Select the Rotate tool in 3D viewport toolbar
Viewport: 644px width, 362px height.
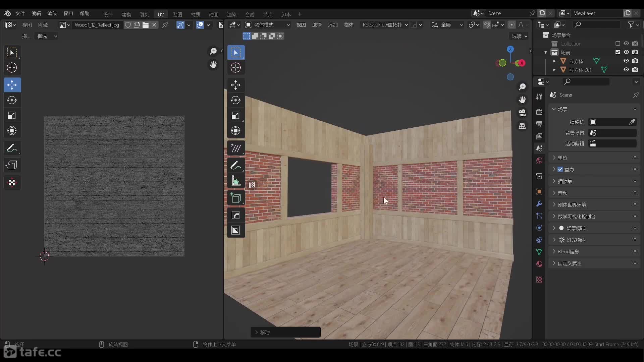click(x=236, y=100)
